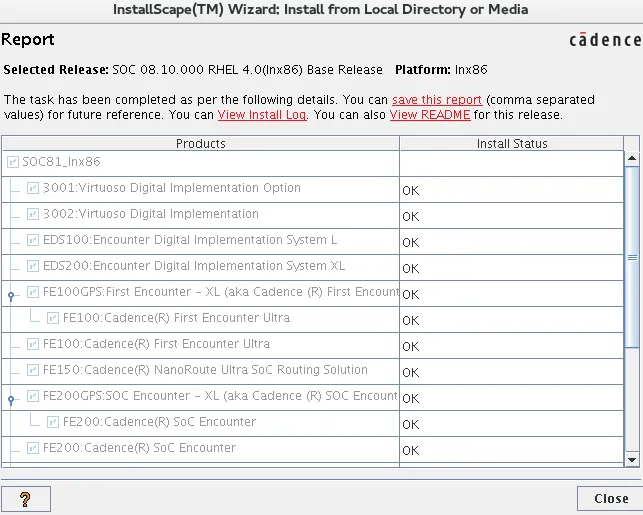Toggle EDS100 Encounter Digital Implementation System L checkbox
This screenshot has height=515, width=643.
[33, 240]
